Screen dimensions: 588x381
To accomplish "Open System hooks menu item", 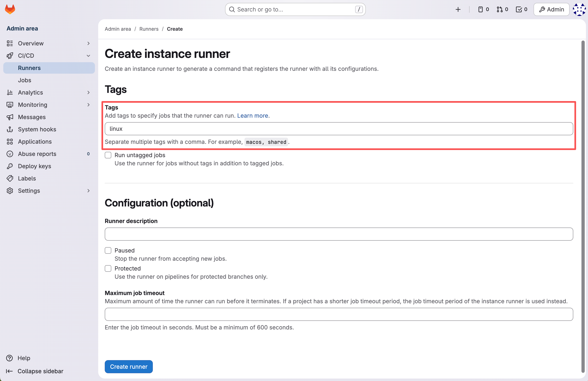I will tap(37, 129).
